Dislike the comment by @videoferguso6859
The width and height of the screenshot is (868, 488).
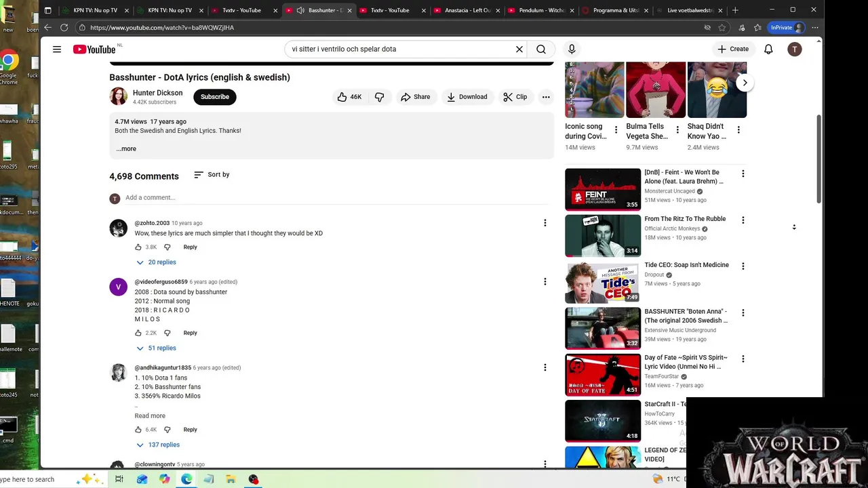(x=167, y=333)
